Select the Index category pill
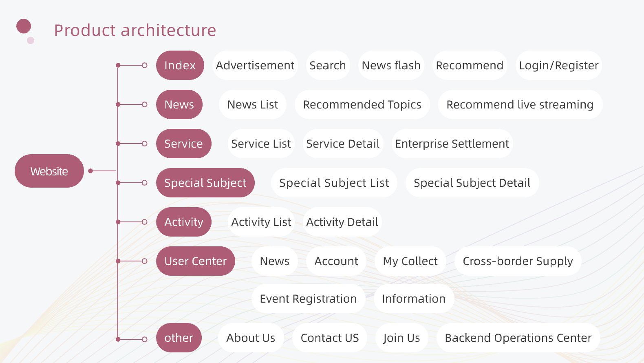The height and width of the screenshot is (363, 644). (180, 65)
